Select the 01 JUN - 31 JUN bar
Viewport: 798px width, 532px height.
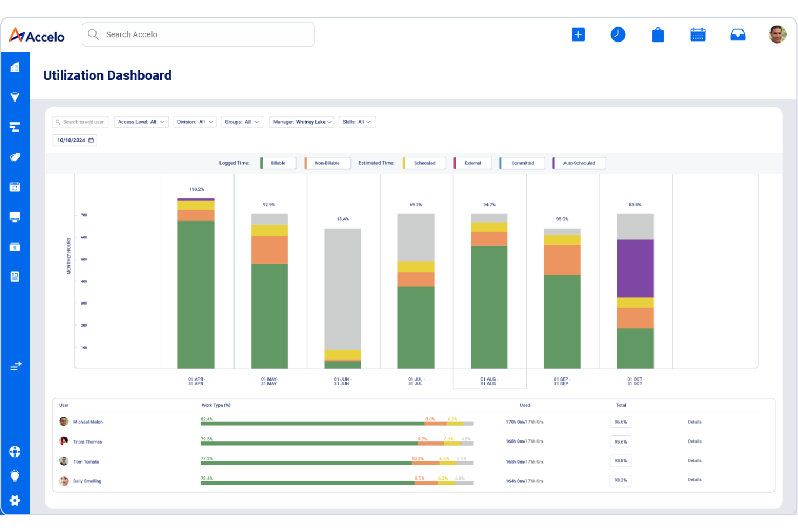342,299
